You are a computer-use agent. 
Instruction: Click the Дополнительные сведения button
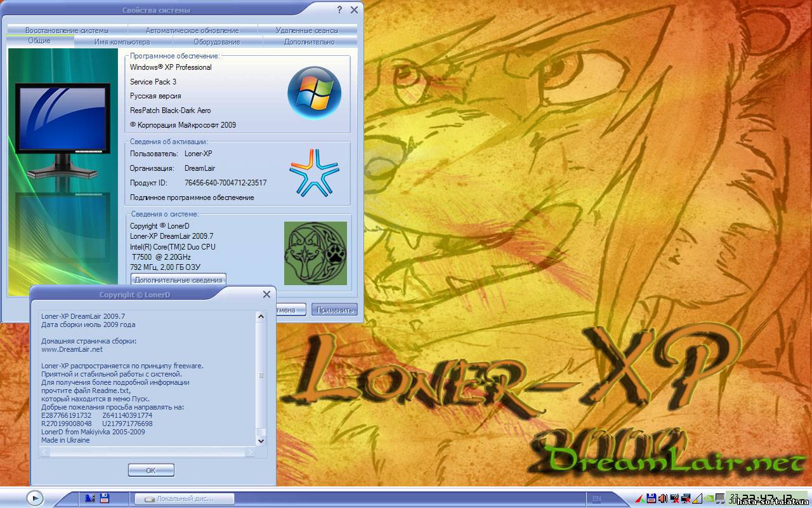point(178,280)
